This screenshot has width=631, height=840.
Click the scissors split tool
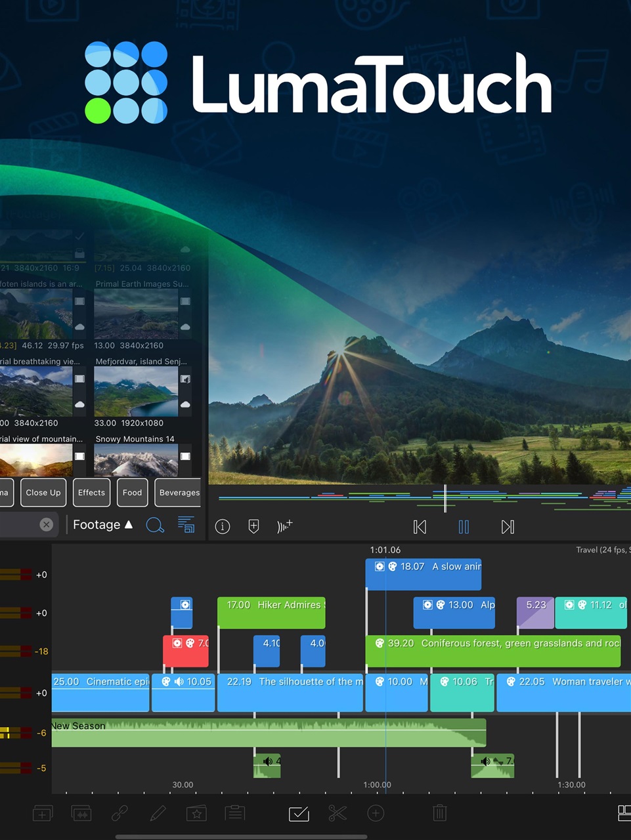[x=337, y=814]
